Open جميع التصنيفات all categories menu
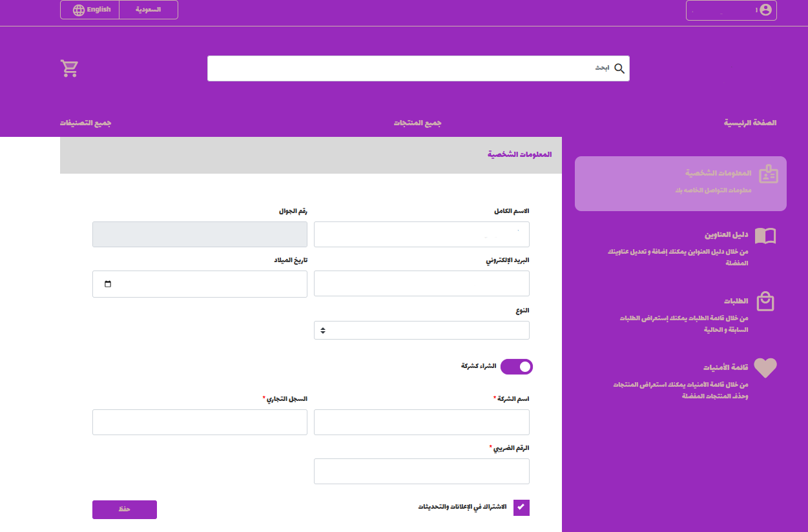 [x=86, y=123]
